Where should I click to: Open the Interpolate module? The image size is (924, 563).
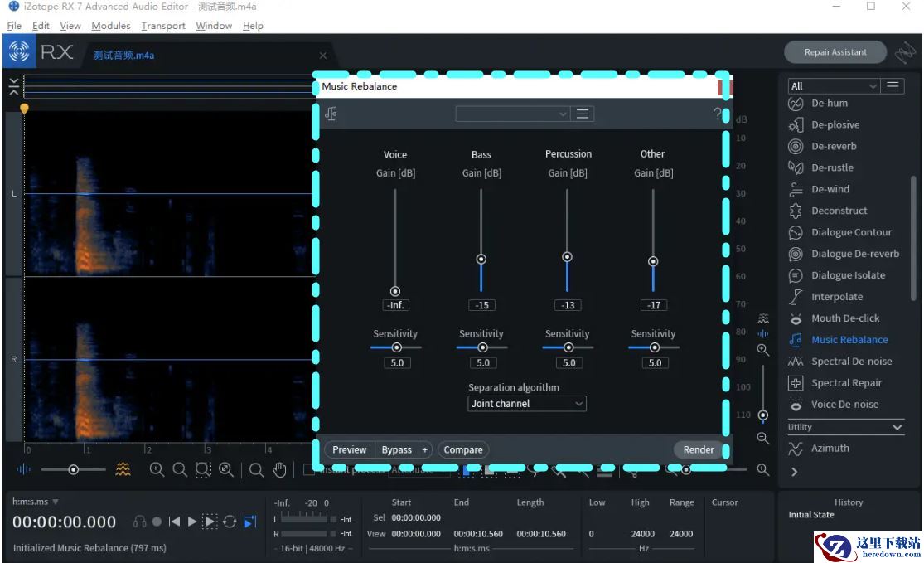click(836, 297)
